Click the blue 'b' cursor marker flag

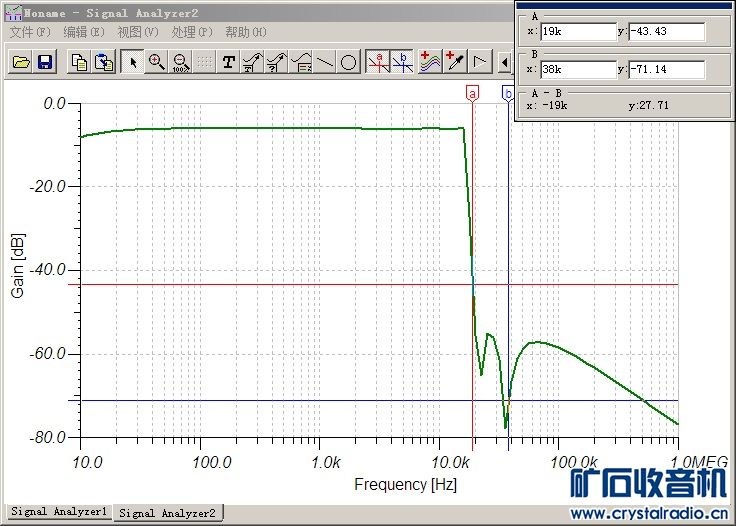pos(508,93)
